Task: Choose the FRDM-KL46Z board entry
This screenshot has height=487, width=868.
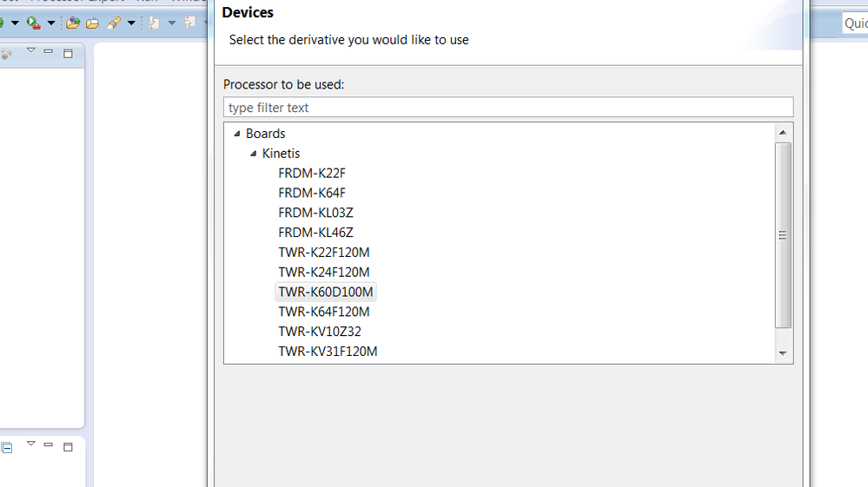Action: (x=315, y=233)
